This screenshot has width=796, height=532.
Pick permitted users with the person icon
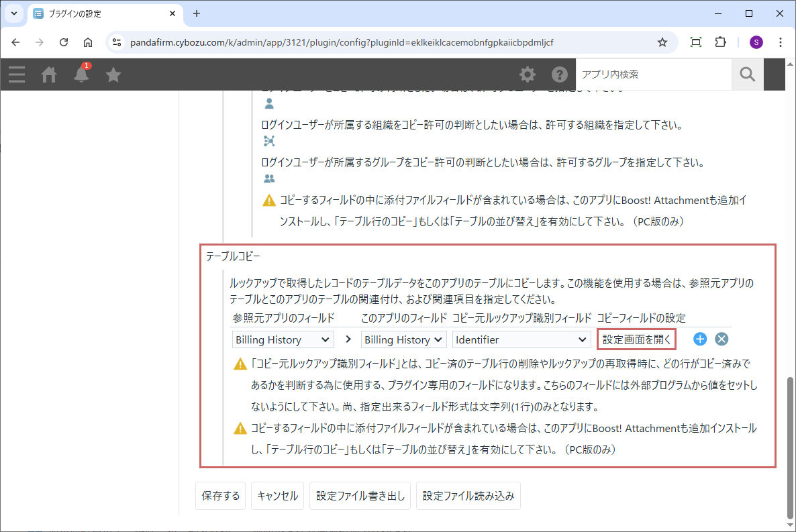[269, 104]
